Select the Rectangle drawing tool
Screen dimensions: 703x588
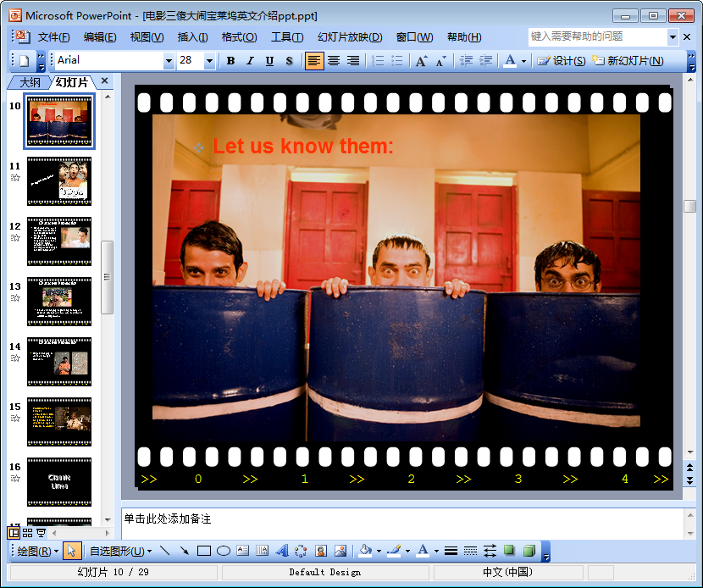(204, 551)
